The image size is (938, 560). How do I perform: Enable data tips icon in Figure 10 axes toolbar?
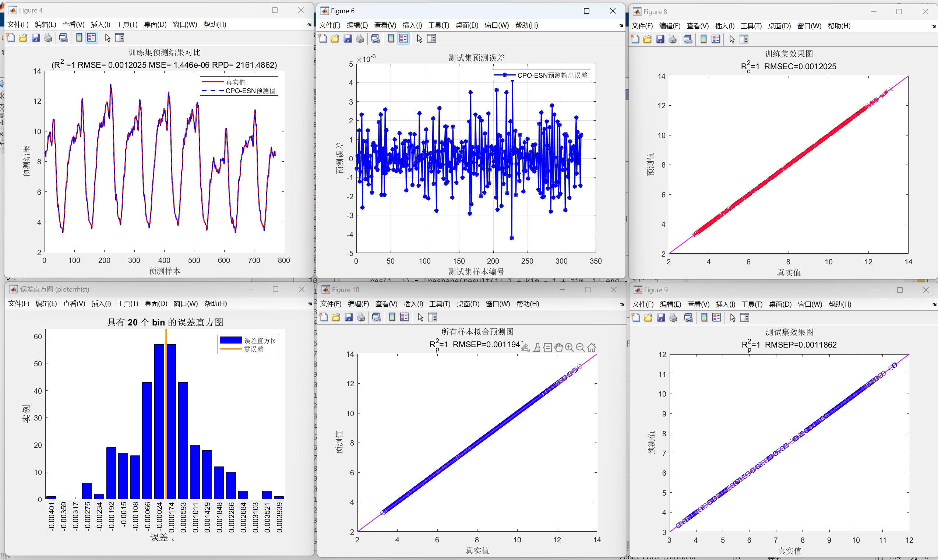[547, 348]
